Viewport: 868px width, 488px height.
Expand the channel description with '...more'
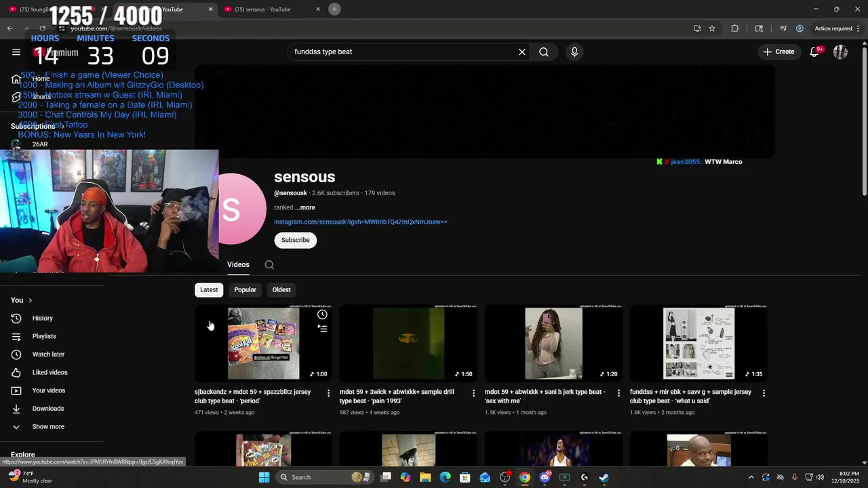point(305,207)
